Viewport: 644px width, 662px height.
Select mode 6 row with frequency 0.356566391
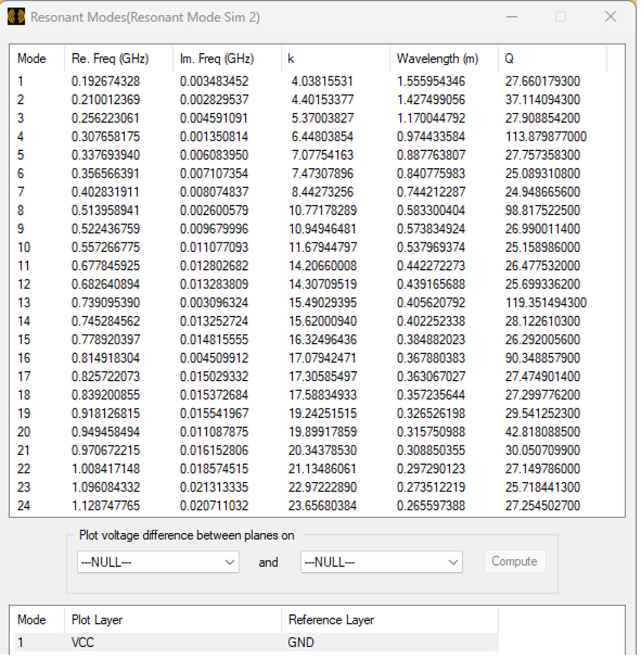click(310, 173)
